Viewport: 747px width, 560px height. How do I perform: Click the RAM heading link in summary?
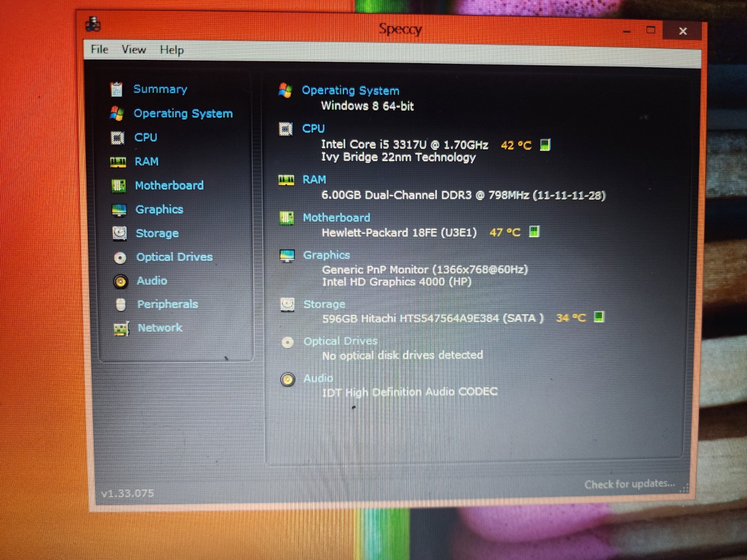[x=314, y=180]
